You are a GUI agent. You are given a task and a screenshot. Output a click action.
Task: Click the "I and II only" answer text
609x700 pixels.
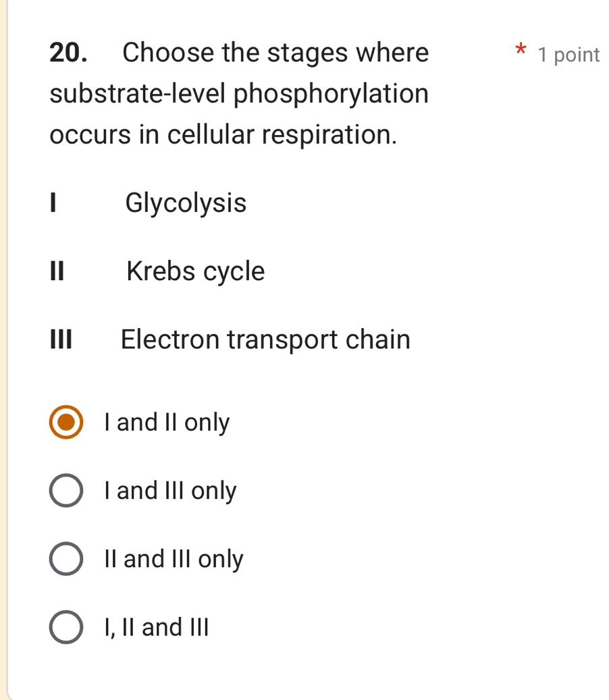[x=167, y=423]
